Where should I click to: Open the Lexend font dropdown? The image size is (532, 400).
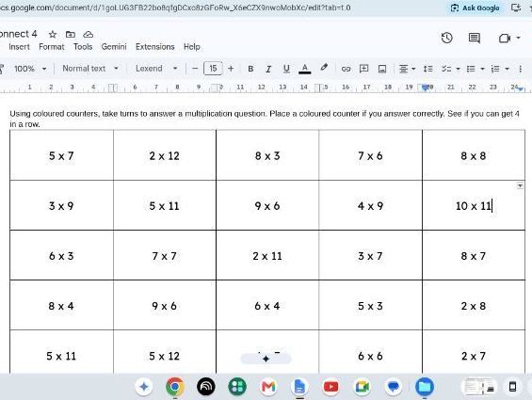pos(156,69)
